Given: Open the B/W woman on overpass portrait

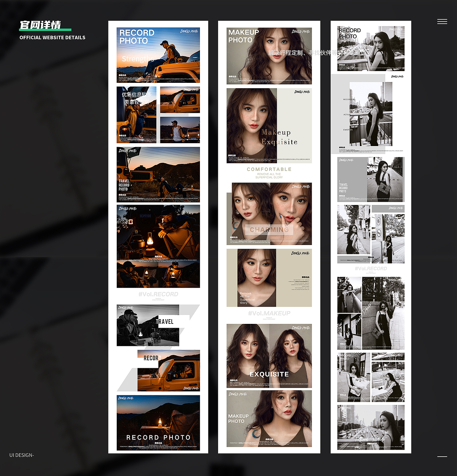Looking at the screenshot, I should pos(371,114).
